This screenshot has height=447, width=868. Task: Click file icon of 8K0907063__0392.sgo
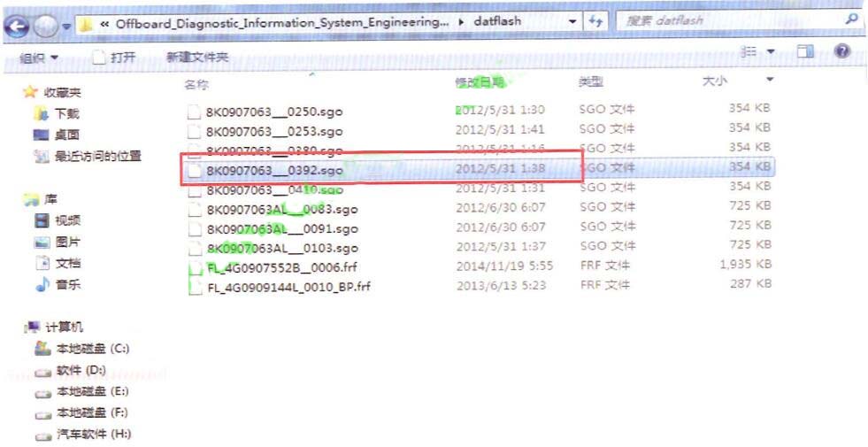tap(194, 171)
